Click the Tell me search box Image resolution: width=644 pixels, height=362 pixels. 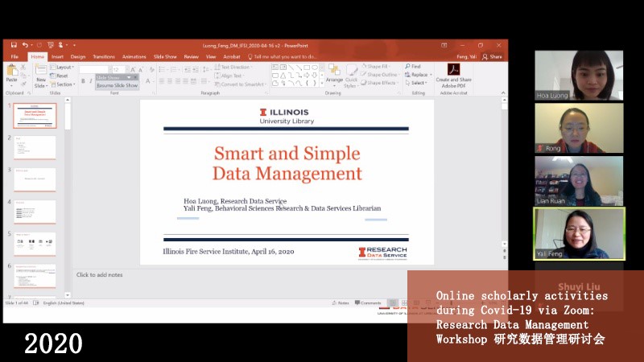pyautogui.click(x=283, y=56)
